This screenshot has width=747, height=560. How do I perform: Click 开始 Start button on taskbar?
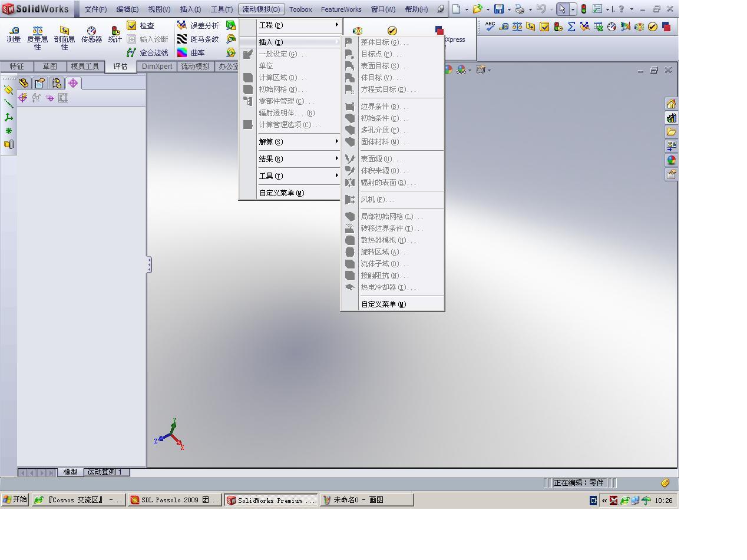pyautogui.click(x=15, y=499)
